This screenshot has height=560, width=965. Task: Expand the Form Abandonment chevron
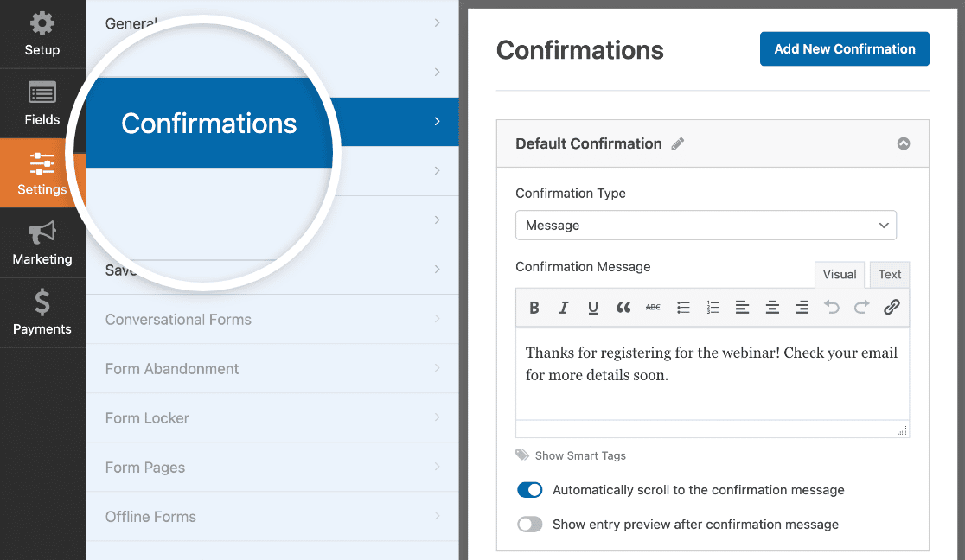pos(437,368)
